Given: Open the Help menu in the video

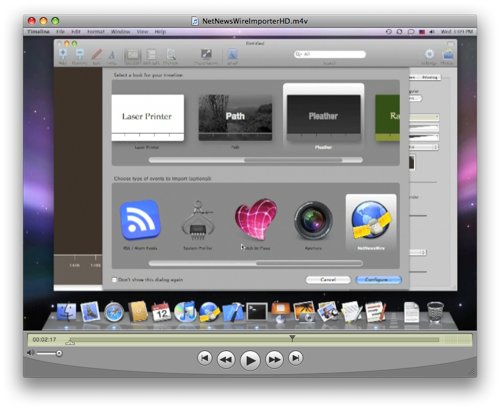Looking at the screenshot, I should (x=160, y=32).
